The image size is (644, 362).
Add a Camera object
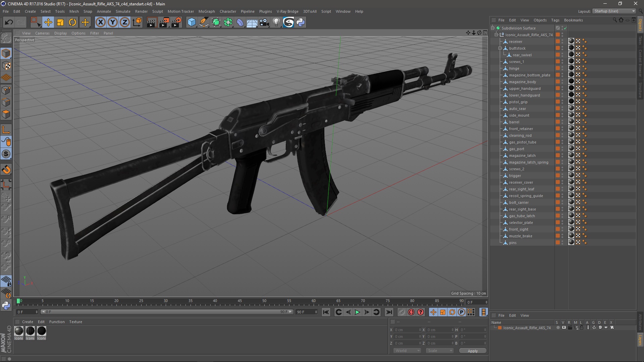(264, 22)
